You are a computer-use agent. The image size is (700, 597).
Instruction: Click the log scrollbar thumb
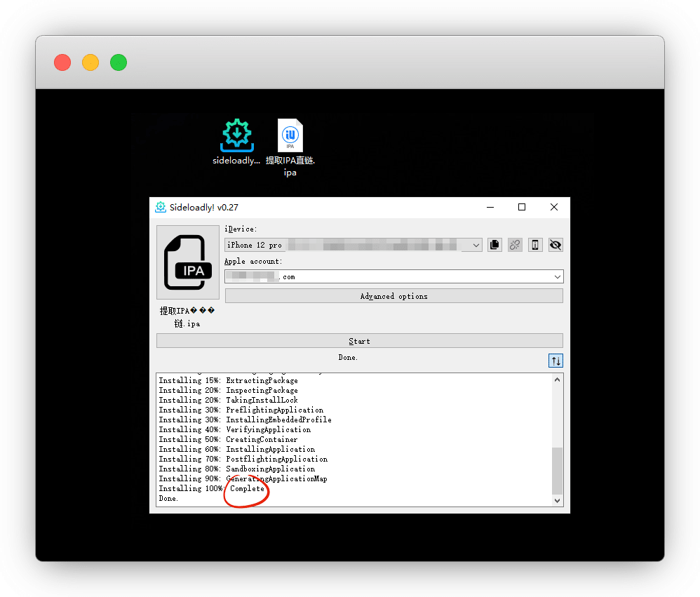click(557, 471)
